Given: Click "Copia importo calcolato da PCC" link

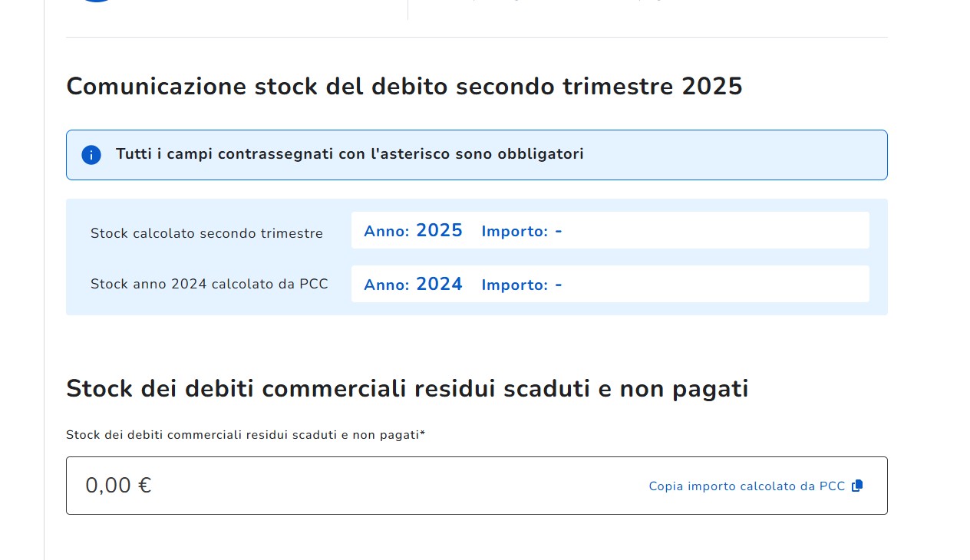Looking at the screenshot, I should pyautogui.click(x=747, y=486).
